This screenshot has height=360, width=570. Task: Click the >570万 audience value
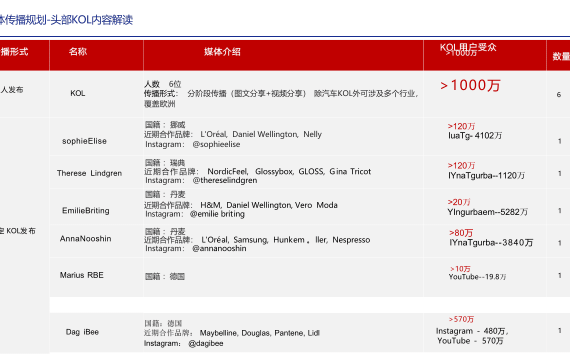coord(461,319)
